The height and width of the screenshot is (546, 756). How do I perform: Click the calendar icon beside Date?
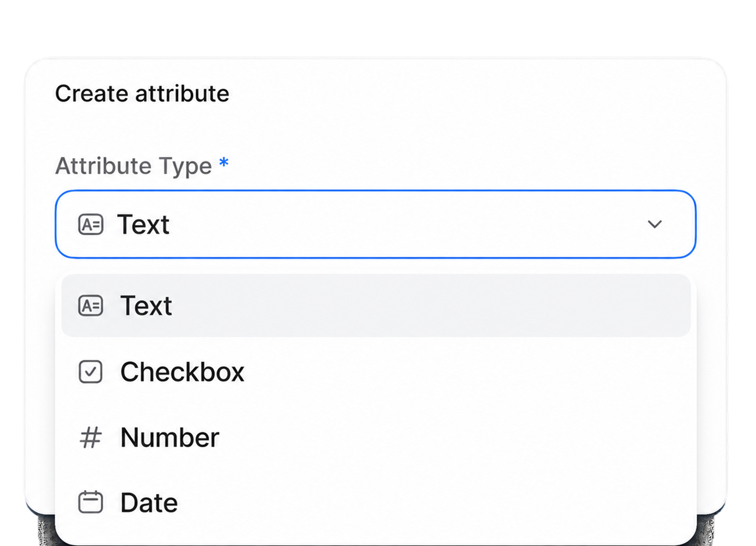pyautogui.click(x=91, y=502)
